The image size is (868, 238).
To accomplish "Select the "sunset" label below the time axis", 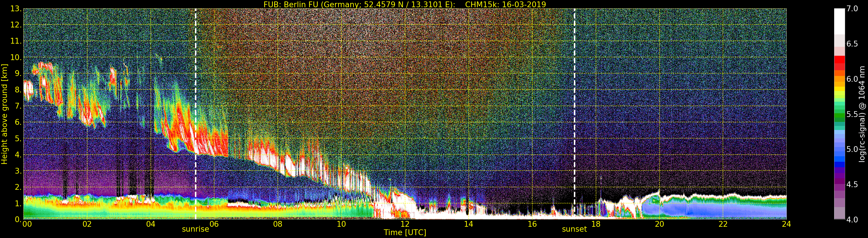I will pos(574,229).
